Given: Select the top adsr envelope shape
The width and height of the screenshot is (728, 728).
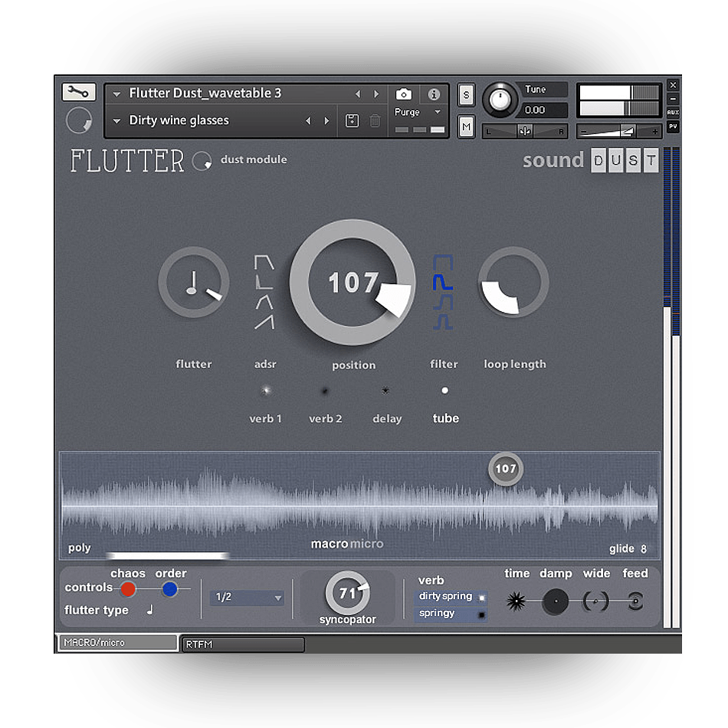Looking at the screenshot, I should coord(264,262).
